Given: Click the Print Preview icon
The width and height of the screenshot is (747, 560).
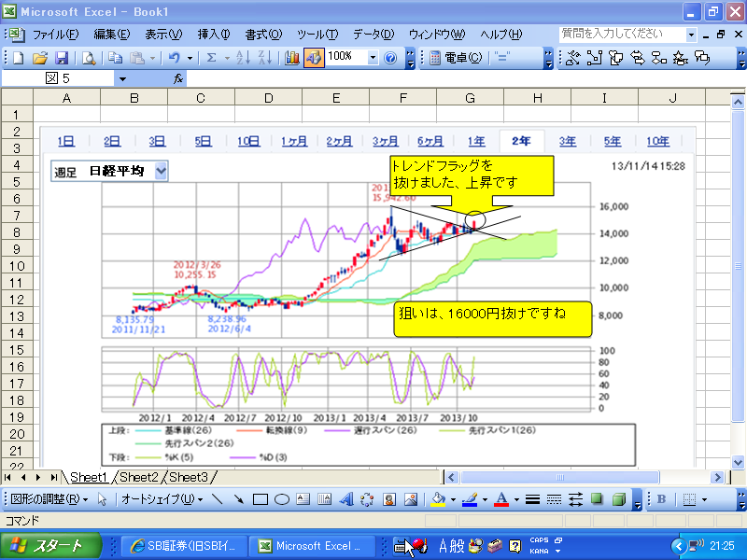Looking at the screenshot, I should click(89, 57).
